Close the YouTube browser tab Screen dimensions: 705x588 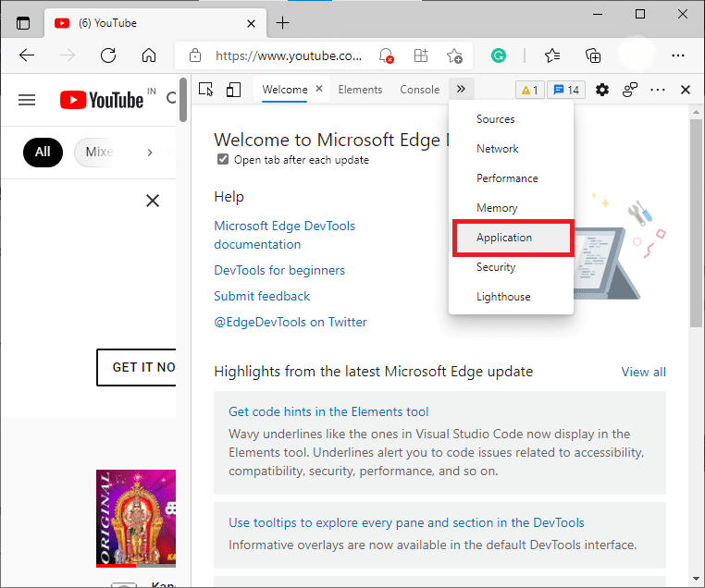pyautogui.click(x=252, y=23)
